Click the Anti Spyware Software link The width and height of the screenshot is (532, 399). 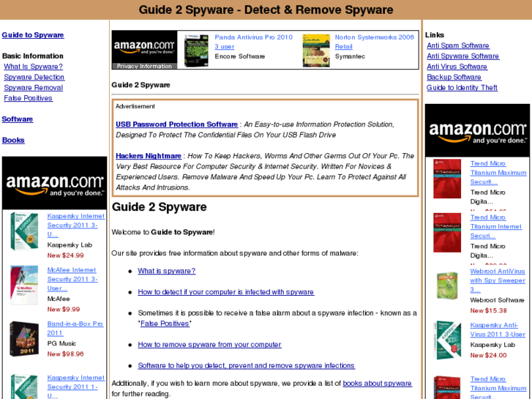pos(462,56)
